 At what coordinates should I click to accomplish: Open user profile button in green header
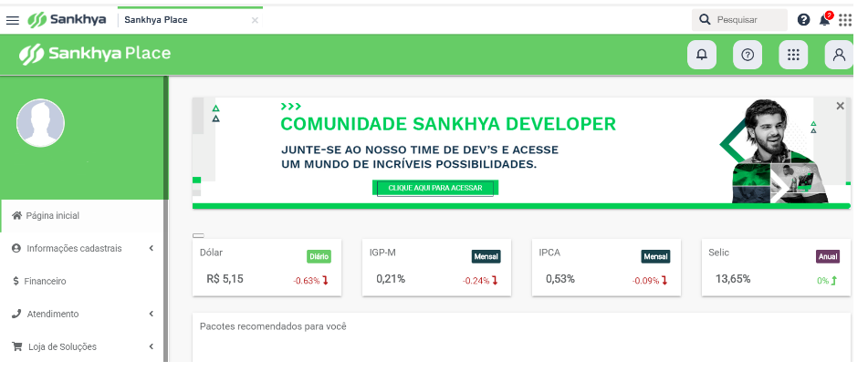[x=839, y=55]
